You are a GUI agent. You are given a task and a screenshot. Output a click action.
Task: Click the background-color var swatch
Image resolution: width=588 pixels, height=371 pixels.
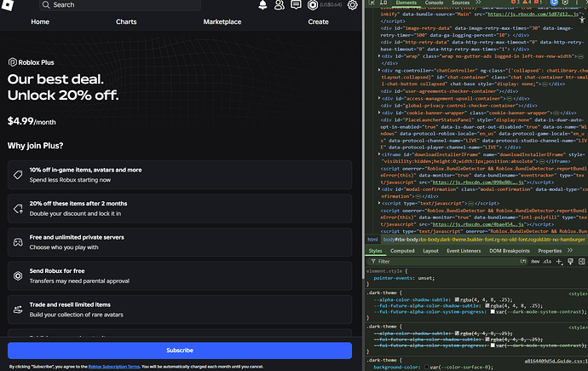426,367
